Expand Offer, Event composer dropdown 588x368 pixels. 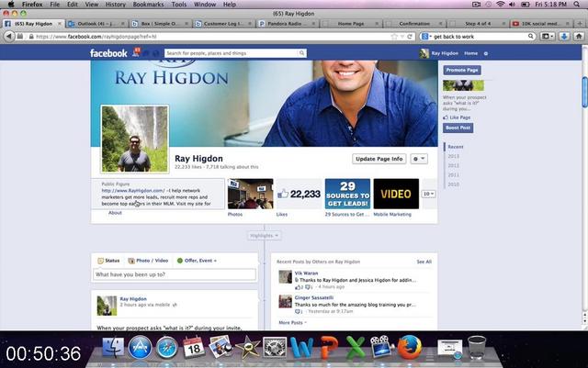pos(197,261)
